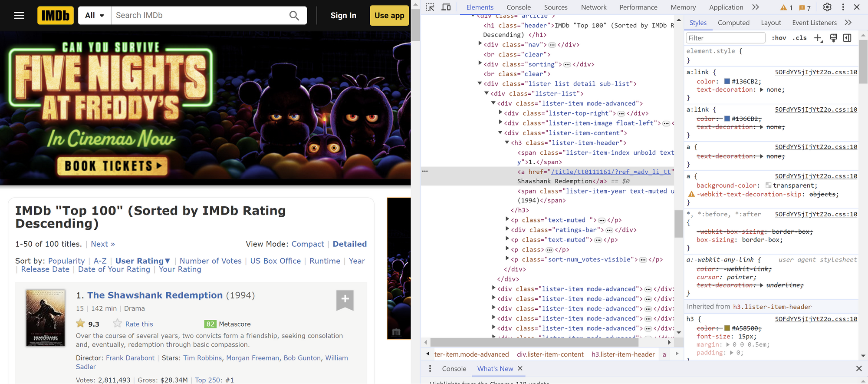Click Sign In button
Image resolution: width=868 pixels, height=384 pixels.
click(x=343, y=16)
